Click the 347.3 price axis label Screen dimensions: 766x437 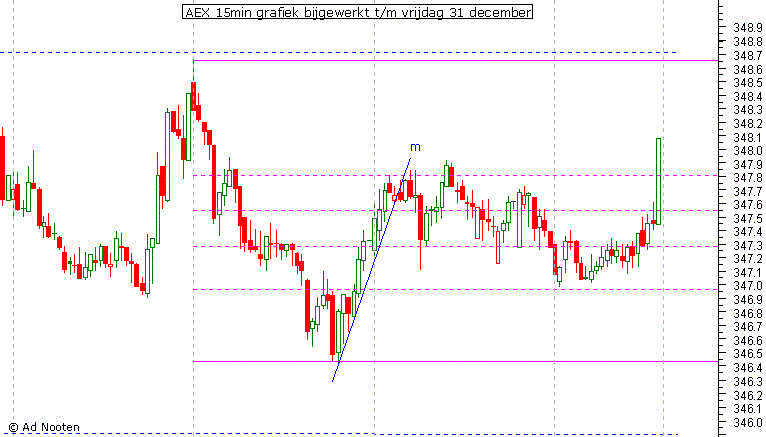coord(747,245)
